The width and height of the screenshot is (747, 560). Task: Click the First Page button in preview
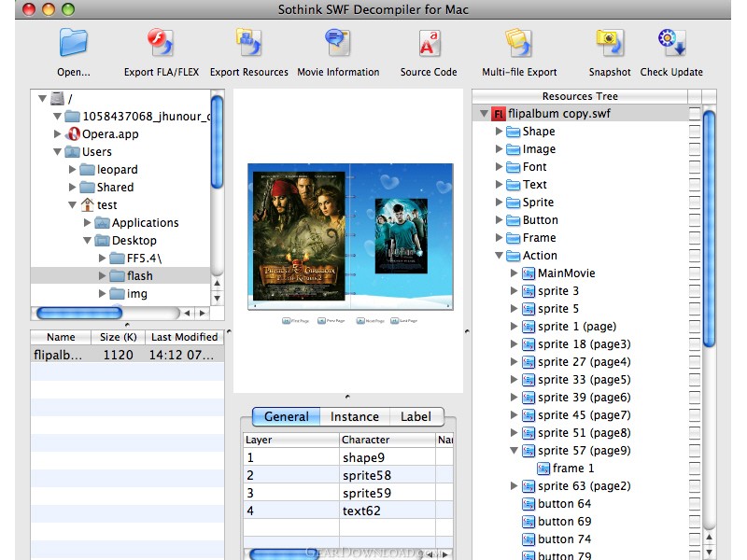pos(295,321)
